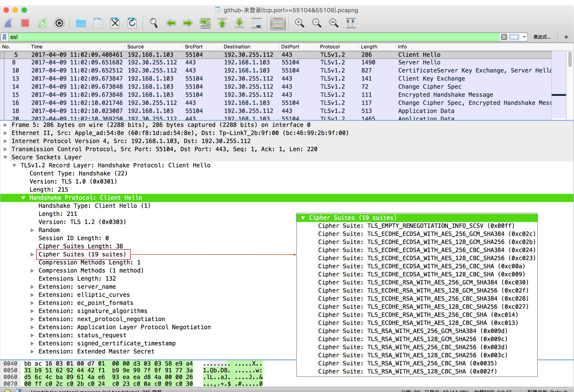Open a capture file with the folder icon

pos(81,23)
